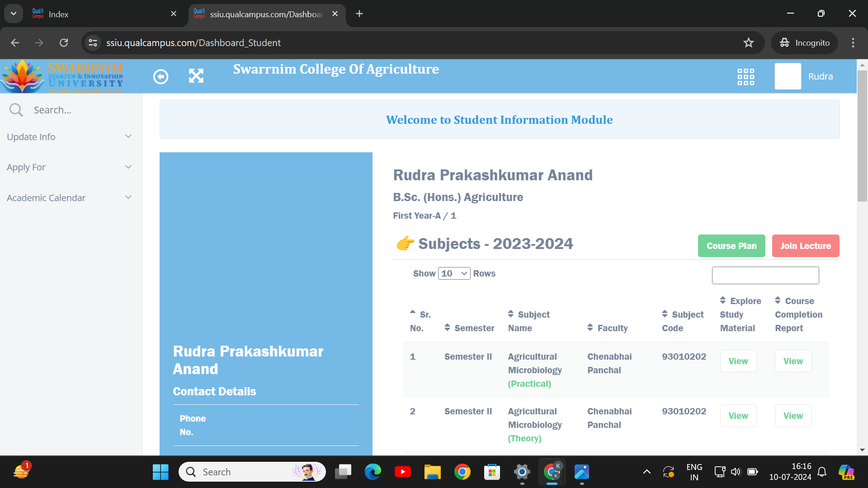Click the Rudra profile picture thumbnail
The height and width of the screenshot is (488, 868).
788,76
